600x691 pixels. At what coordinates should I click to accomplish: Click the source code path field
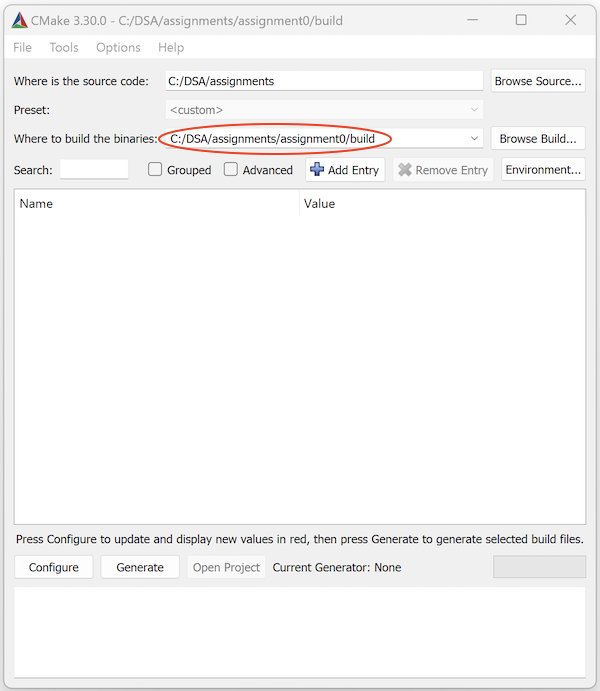pyautogui.click(x=324, y=81)
